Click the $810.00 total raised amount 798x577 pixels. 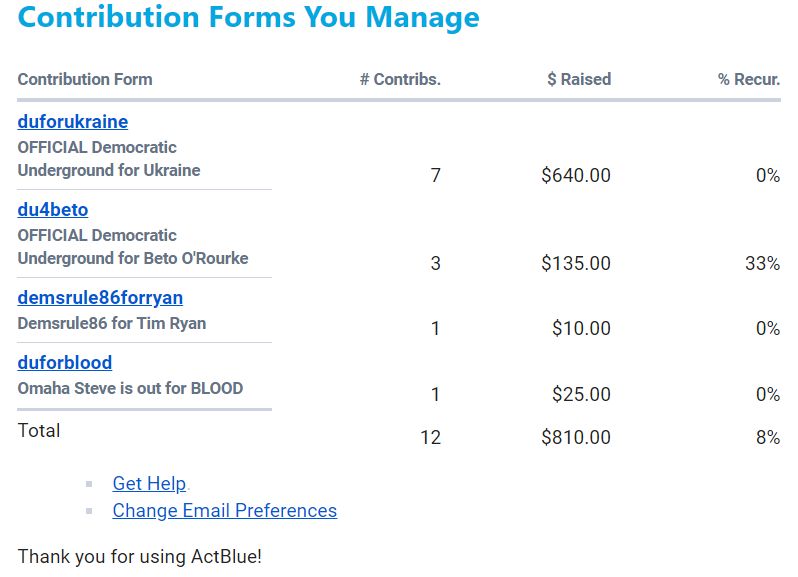click(x=575, y=438)
